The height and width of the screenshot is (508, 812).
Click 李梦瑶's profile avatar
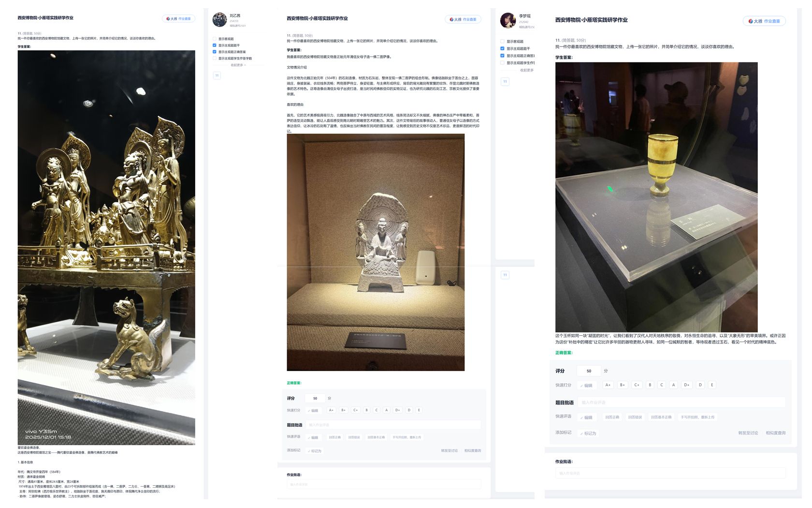[x=507, y=21]
